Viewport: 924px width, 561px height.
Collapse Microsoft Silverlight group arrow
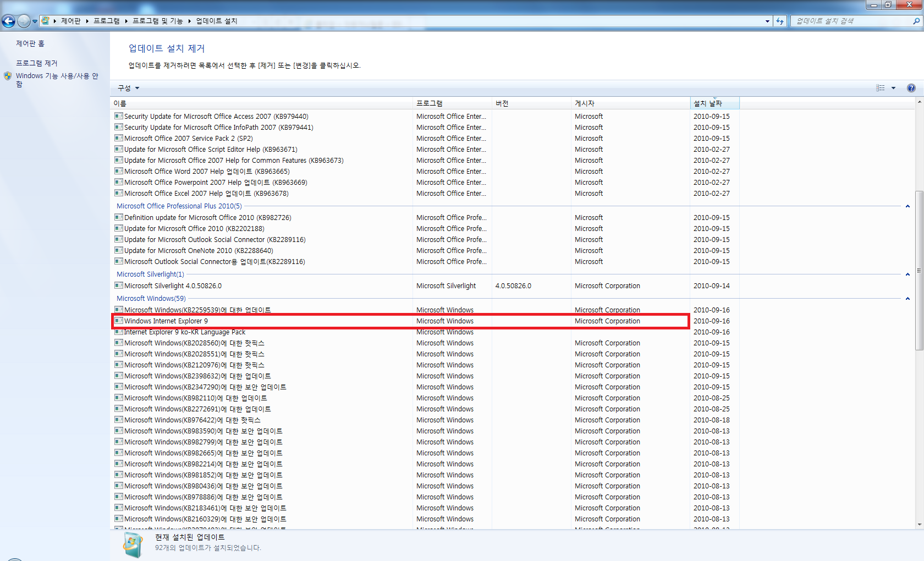[x=908, y=274]
